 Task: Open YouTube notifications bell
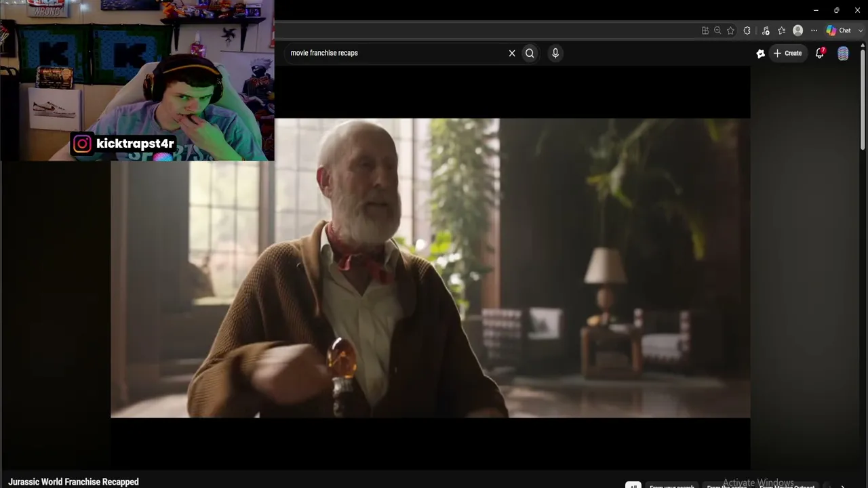coord(820,53)
